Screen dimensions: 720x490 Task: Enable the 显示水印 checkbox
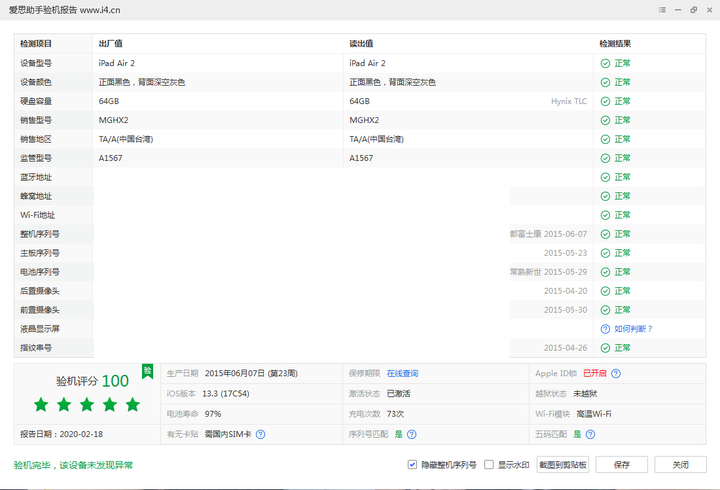tap(489, 465)
